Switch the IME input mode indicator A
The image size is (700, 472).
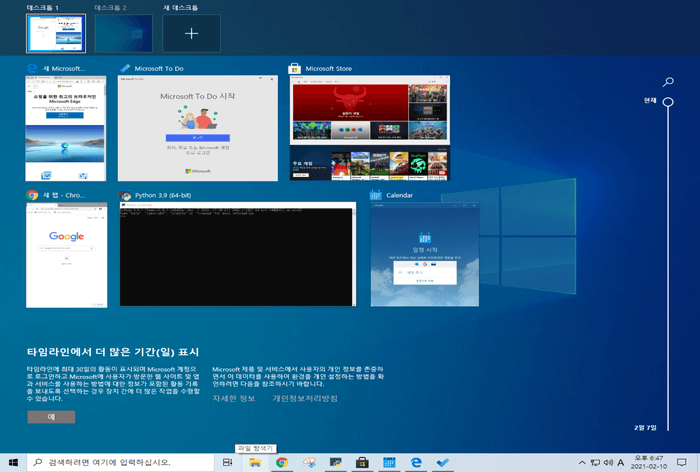pyautogui.click(x=621, y=463)
